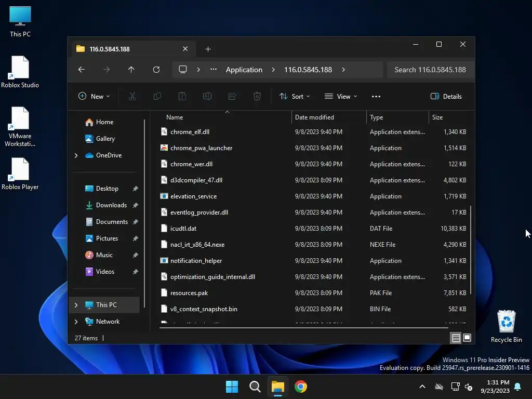Click the horizontal scrollbar under file list
This screenshot has width=532, height=399.
point(303,328)
